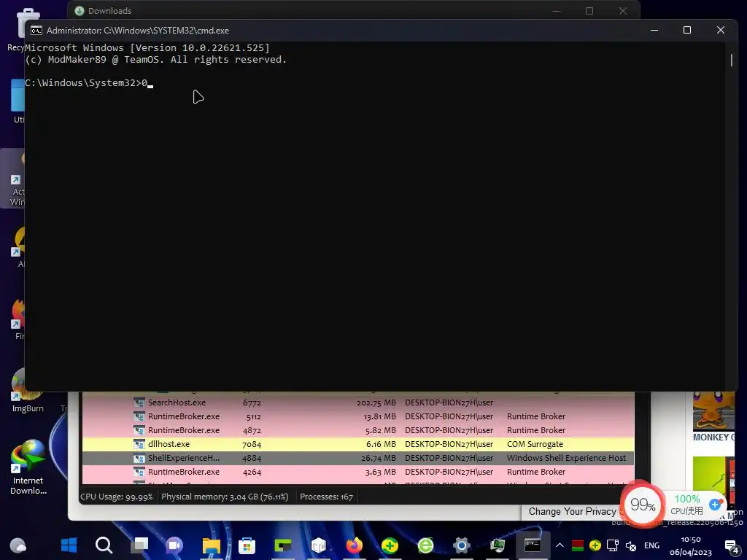
Task: Click the 100% CPU usage widget
Action: coord(686,505)
